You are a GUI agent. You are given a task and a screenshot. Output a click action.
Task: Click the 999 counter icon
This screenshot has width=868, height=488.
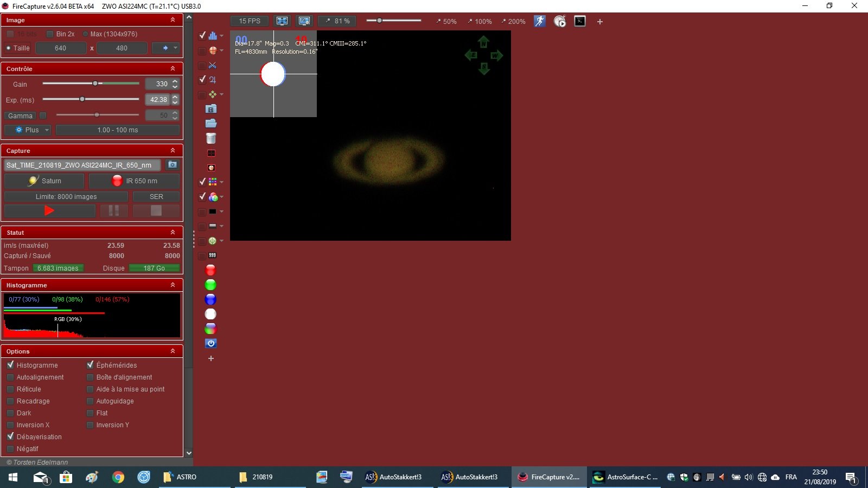(x=213, y=255)
